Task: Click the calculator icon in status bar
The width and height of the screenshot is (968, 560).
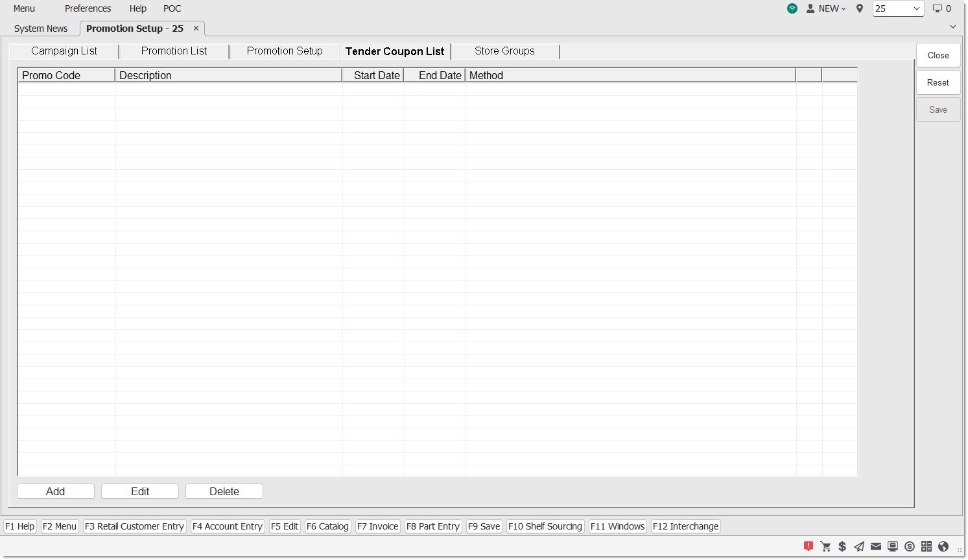Action: tap(927, 546)
